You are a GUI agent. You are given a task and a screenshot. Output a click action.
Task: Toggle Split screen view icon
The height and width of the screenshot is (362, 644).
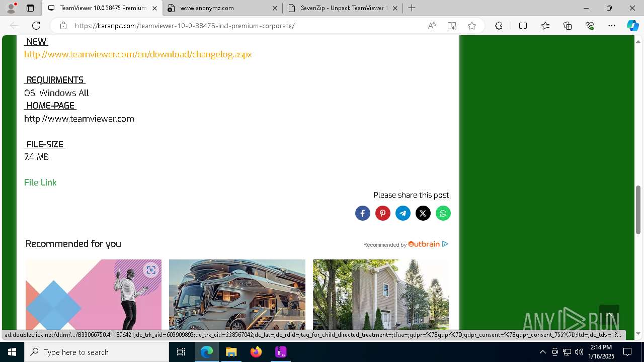[x=523, y=26]
